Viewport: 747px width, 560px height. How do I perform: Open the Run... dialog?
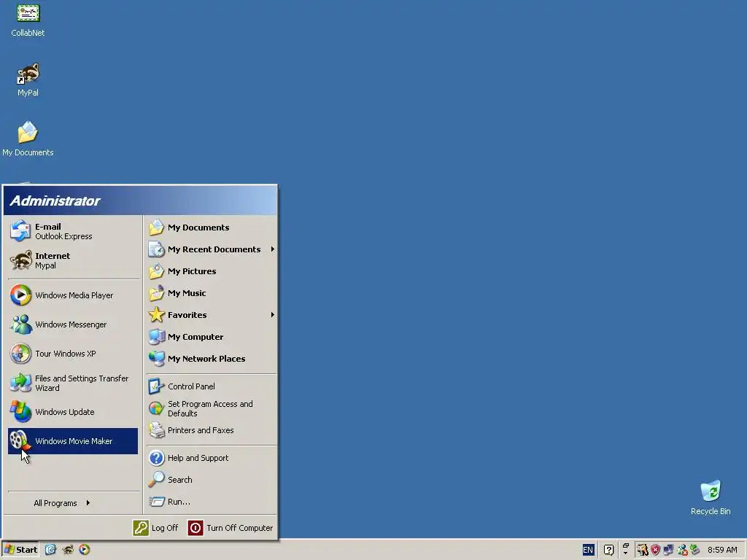[x=212, y=502]
